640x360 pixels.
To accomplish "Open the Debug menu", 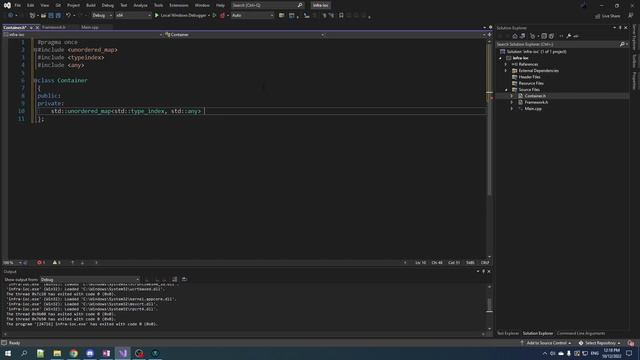I will tap(108, 5).
